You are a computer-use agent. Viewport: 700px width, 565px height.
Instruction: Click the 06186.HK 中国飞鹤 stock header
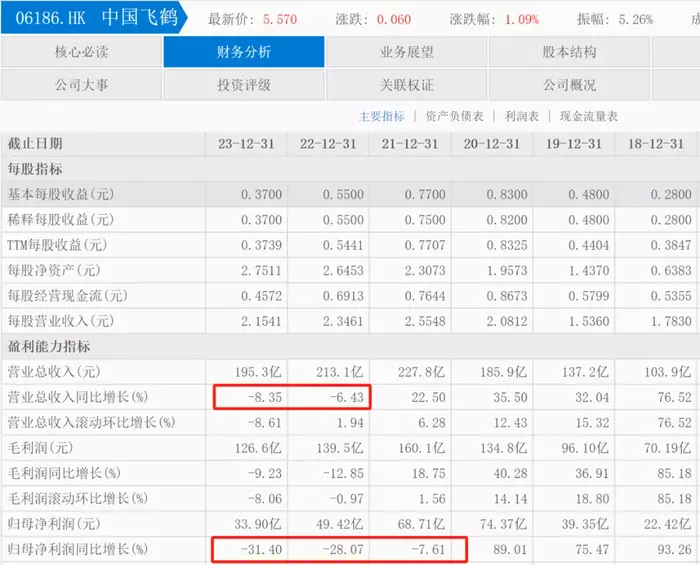point(95,18)
